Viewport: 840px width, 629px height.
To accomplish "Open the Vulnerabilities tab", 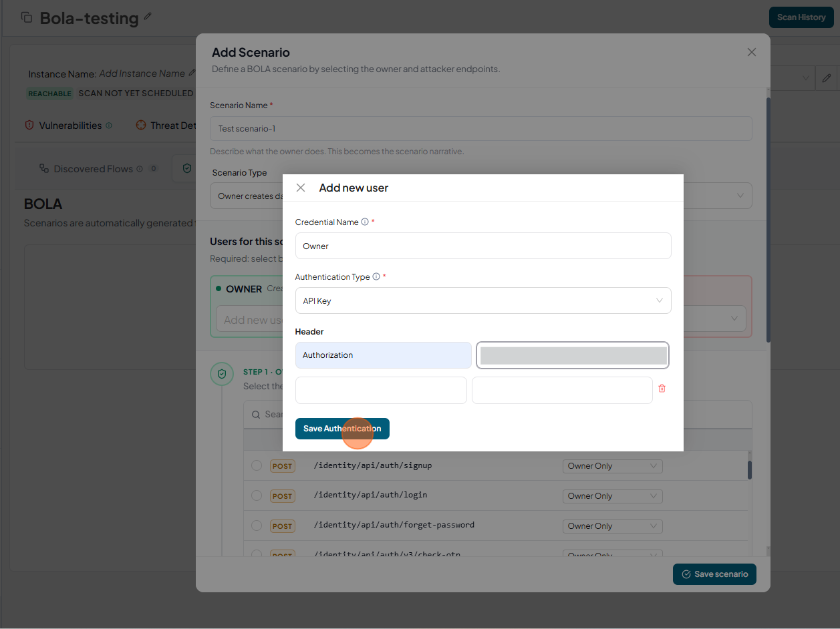I will pos(69,126).
